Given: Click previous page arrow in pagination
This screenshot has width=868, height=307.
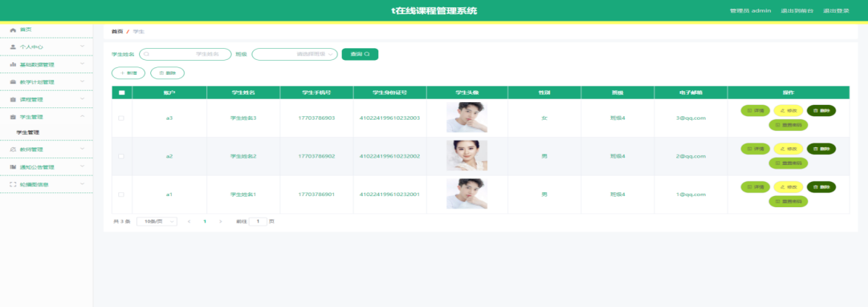Looking at the screenshot, I should click(x=189, y=221).
